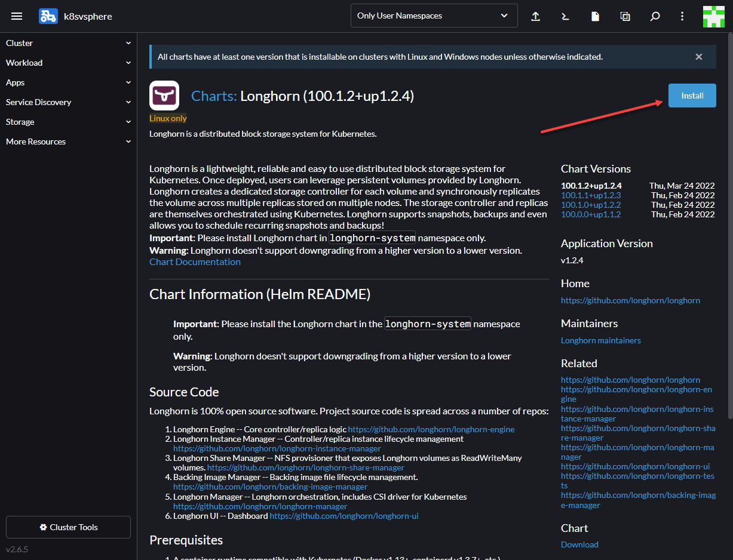Click the Import YAML upload icon

pos(536,16)
